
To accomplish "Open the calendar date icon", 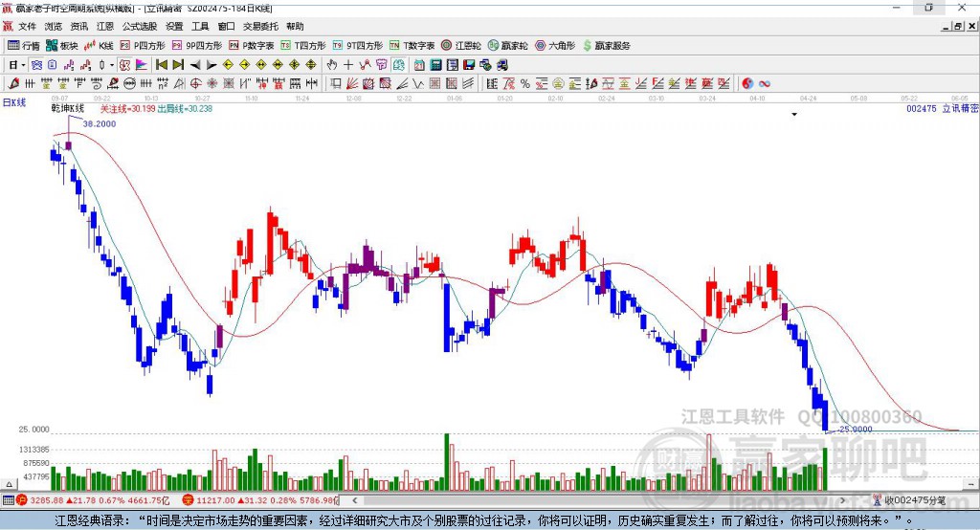I will pos(419,65).
